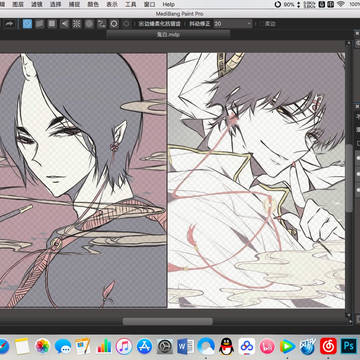Launch iTunes from the Dock

pos(124,347)
